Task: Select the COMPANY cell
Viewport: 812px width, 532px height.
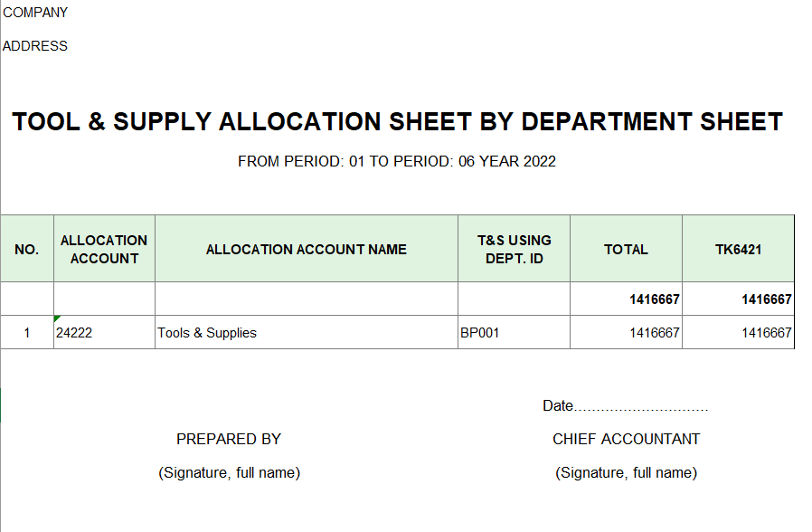Action: pyautogui.click(x=35, y=13)
